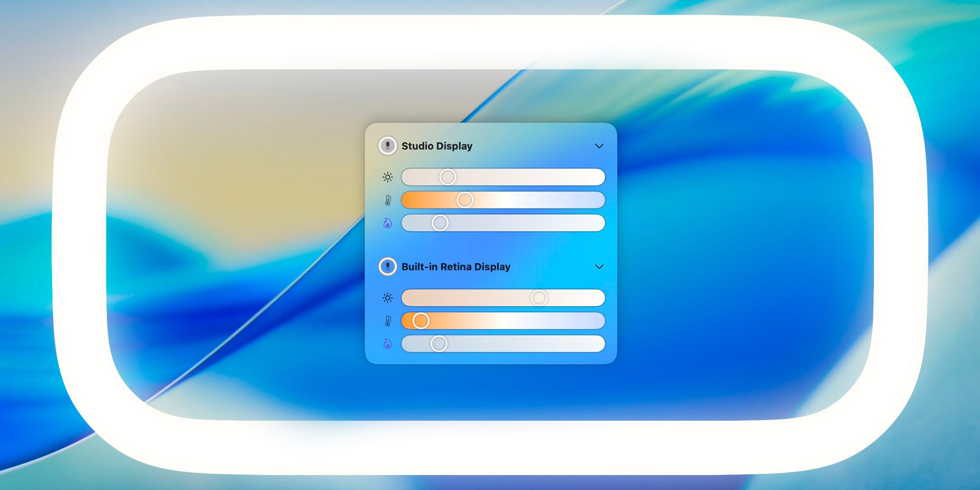The height and width of the screenshot is (490, 980).
Task: Click the Built-in Retina Display brightness sun icon
Action: point(388,298)
